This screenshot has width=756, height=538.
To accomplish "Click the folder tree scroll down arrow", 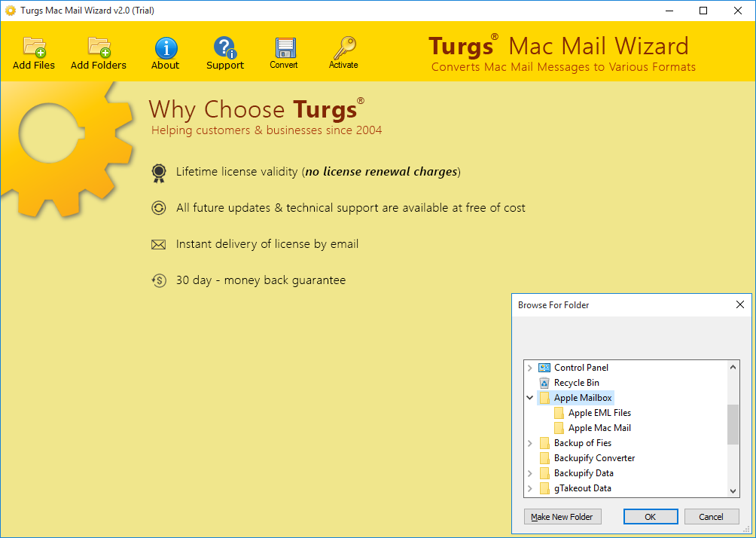I will 733,491.
